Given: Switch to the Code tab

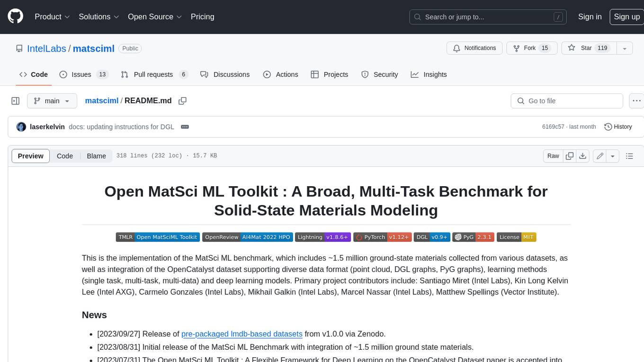Looking at the screenshot, I should click(34, 74).
